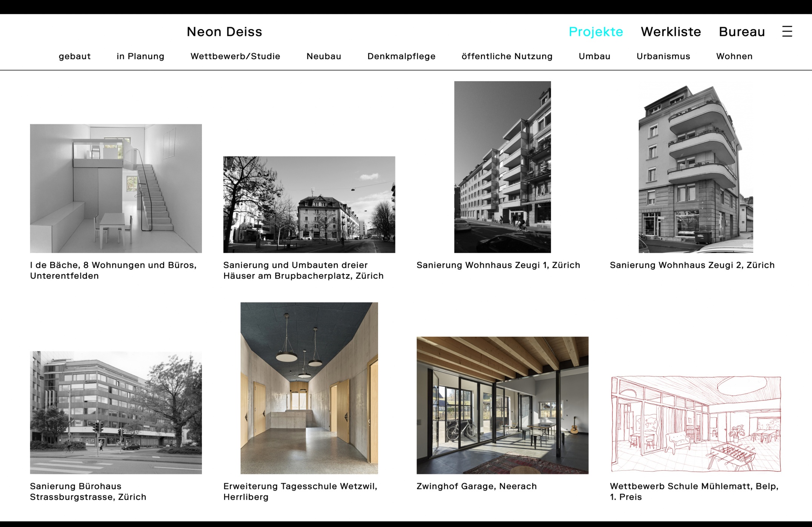Open Brupbacherplatz street photo thumbnail
Screen dimensions: 812x527
309,204
